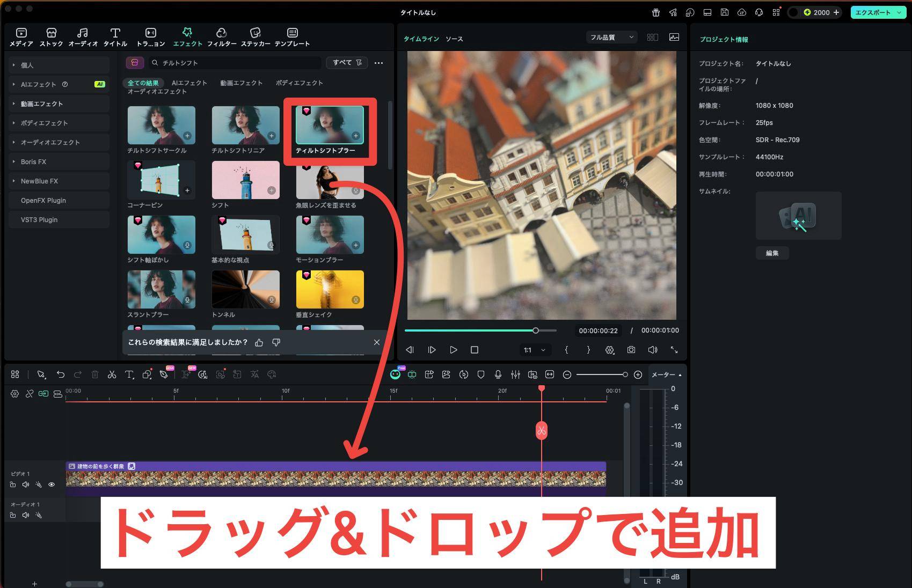Take a snapshot with the camera icon

click(631, 350)
